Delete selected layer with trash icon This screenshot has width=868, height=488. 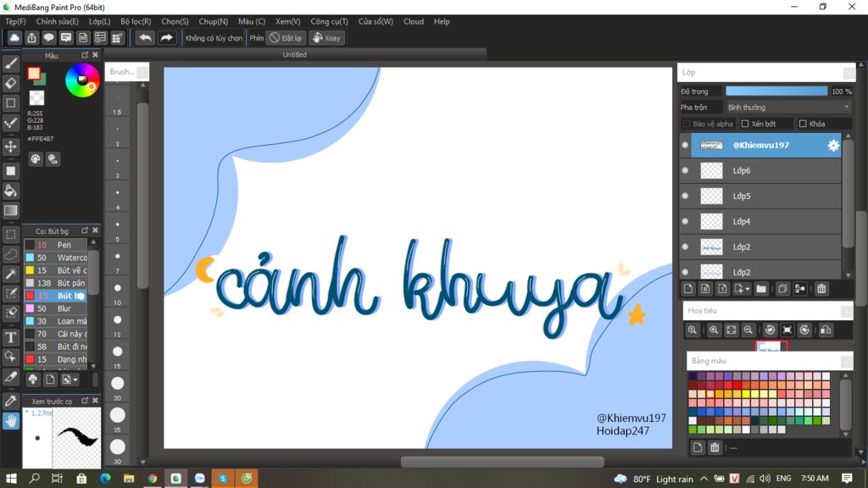pos(821,288)
